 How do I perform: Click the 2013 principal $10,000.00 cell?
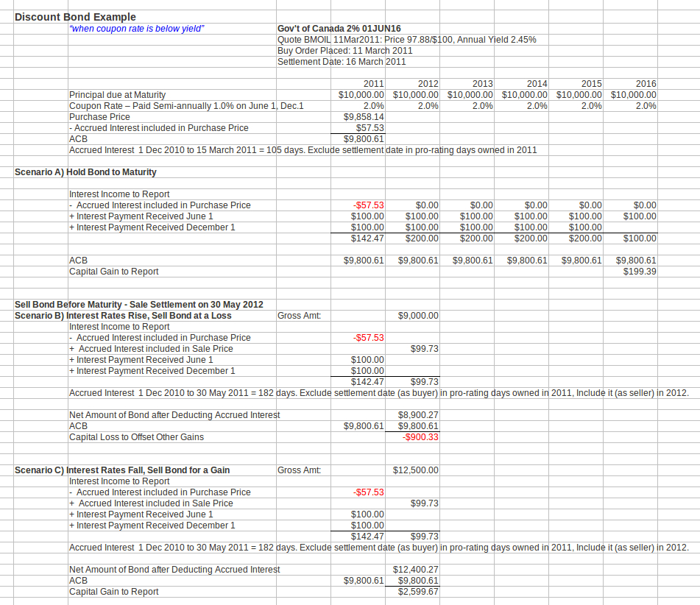pyautogui.click(x=470, y=95)
